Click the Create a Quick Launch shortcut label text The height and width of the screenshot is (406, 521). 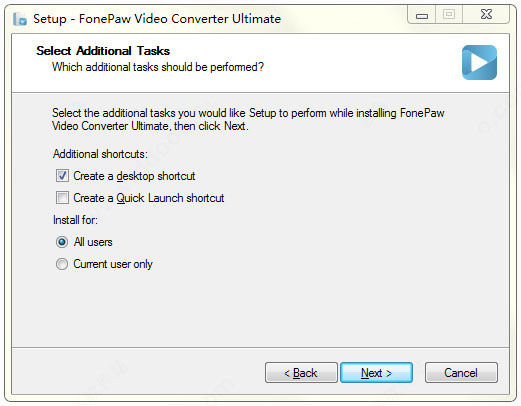click(149, 198)
